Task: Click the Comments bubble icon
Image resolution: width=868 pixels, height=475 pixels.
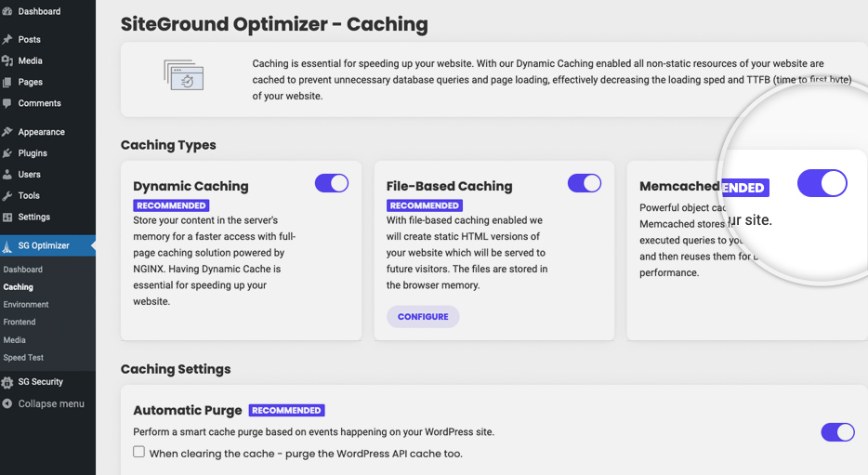Action: pyautogui.click(x=7, y=103)
